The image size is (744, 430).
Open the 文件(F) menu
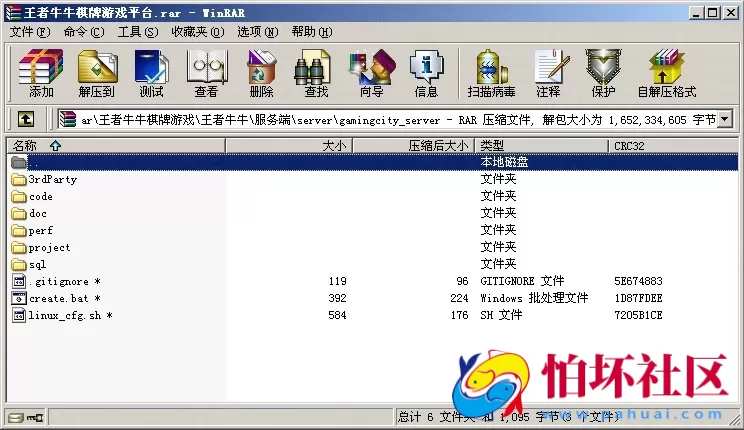[x=30, y=32]
